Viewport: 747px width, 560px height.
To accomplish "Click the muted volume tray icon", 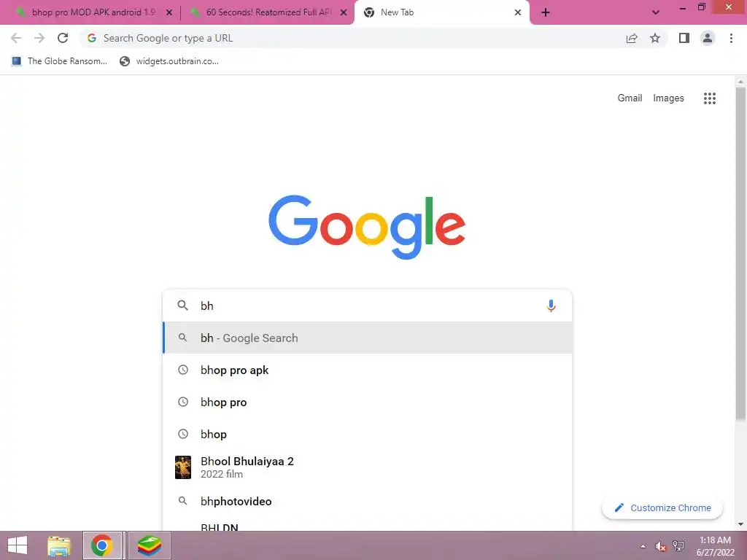I will (x=660, y=546).
